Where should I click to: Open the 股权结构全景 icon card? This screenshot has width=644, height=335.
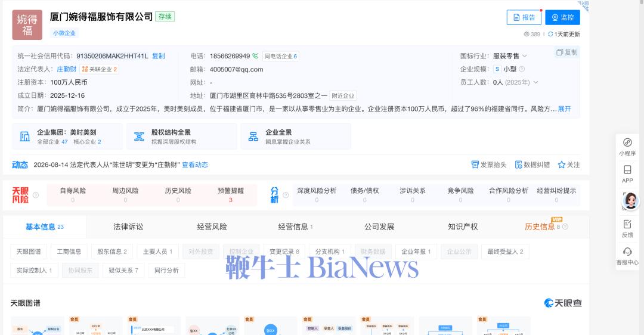pos(139,137)
